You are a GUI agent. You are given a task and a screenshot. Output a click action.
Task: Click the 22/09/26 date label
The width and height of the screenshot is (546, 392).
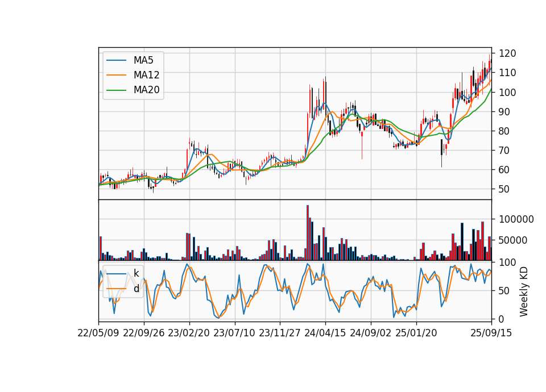(144, 333)
